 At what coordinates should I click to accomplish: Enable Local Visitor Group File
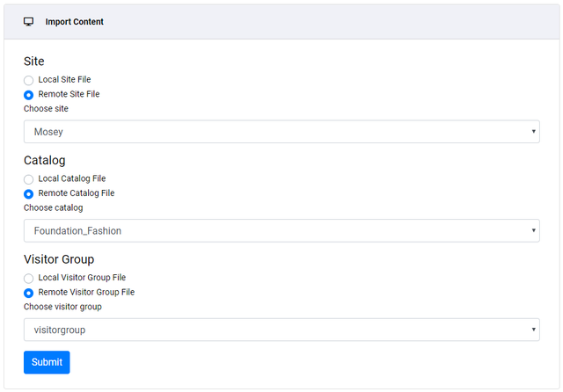29,278
